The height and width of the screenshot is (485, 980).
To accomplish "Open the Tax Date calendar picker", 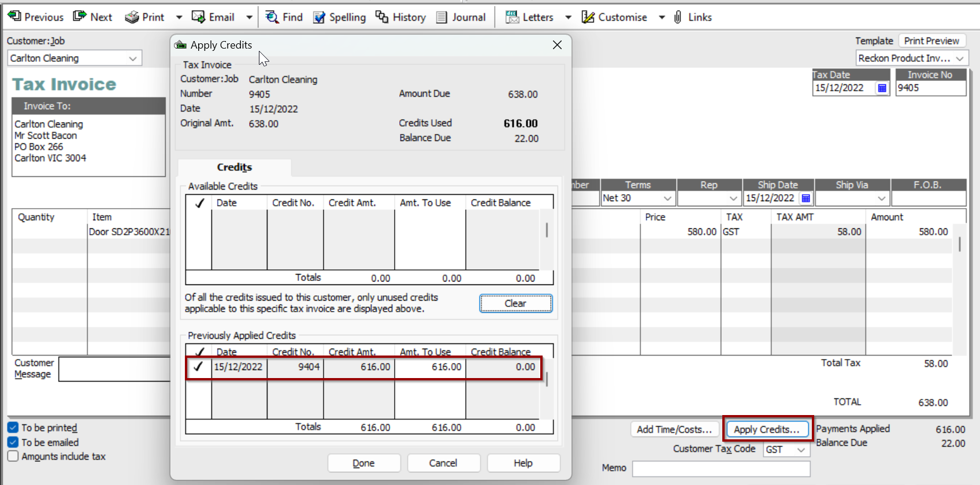I will [882, 88].
